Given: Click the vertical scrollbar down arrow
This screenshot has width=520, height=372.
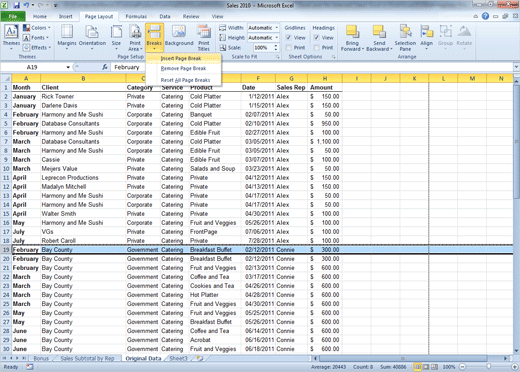Looking at the screenshot, I should 516,351.
